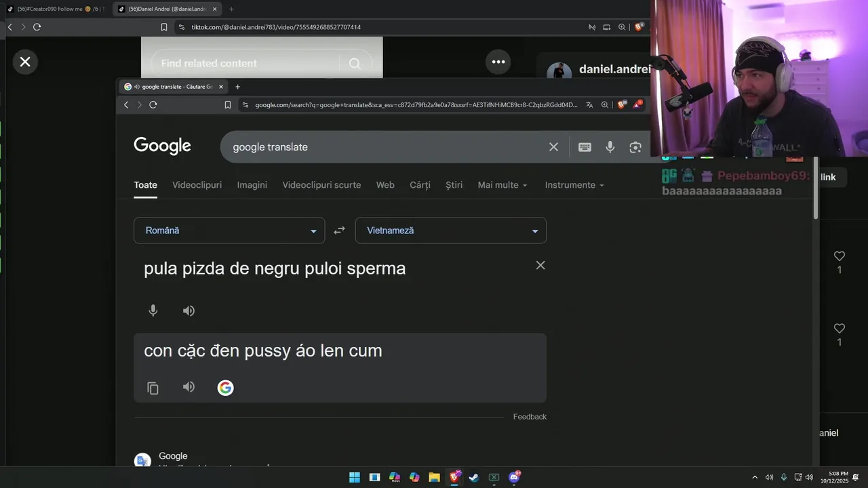This screenshot has height=488, width=868.
Task: Listen to the source text
Action: pos(189,310)
